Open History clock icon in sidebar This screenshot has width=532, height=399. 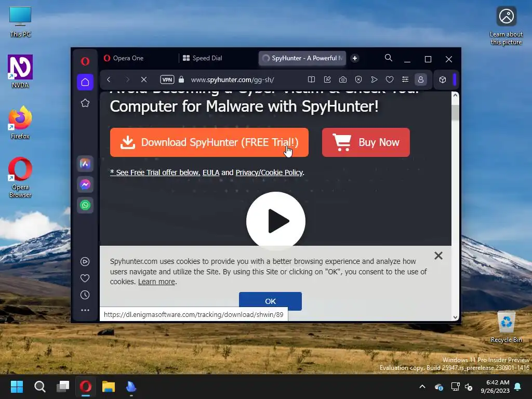85,295
